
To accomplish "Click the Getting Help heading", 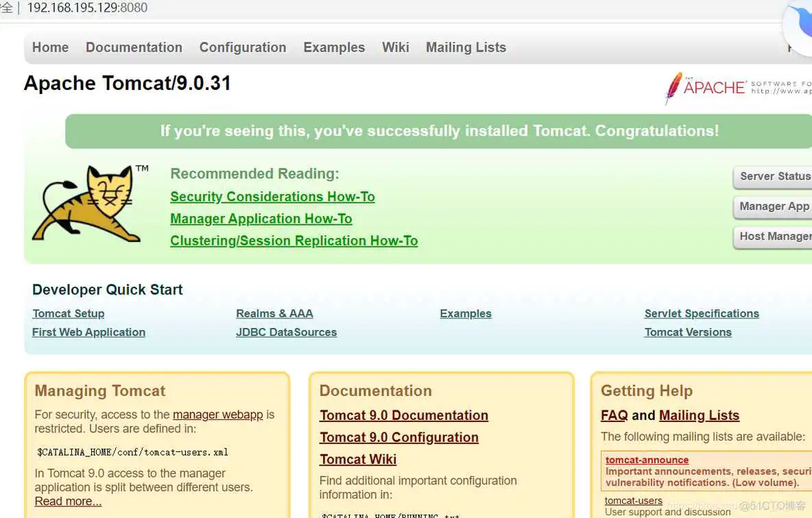I will [647, 391].
